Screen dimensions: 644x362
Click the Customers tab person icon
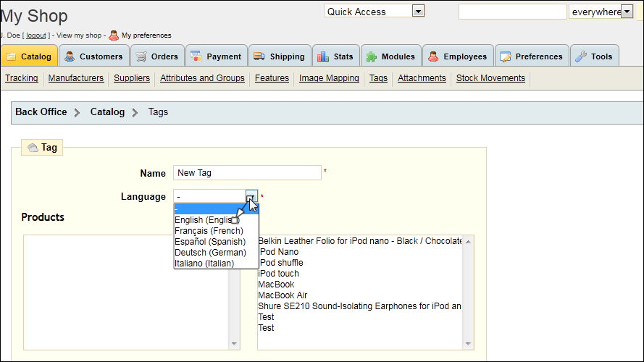coord(70,56)
